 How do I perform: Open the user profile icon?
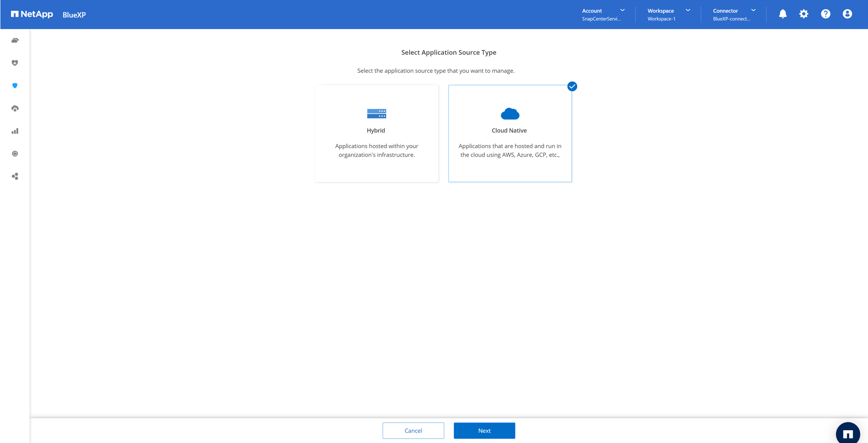(x=847, y=14)
